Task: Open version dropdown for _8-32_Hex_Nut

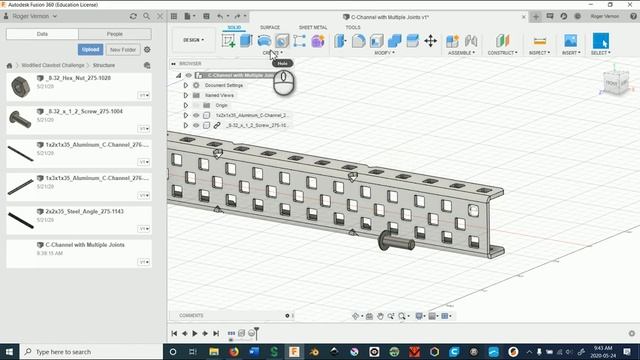Action: 144,95
